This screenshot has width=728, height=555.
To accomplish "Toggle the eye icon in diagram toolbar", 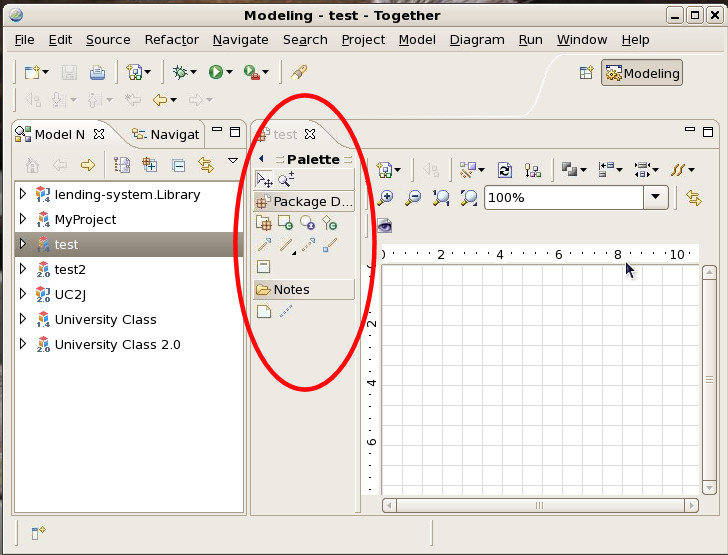I will coord(384,226).
